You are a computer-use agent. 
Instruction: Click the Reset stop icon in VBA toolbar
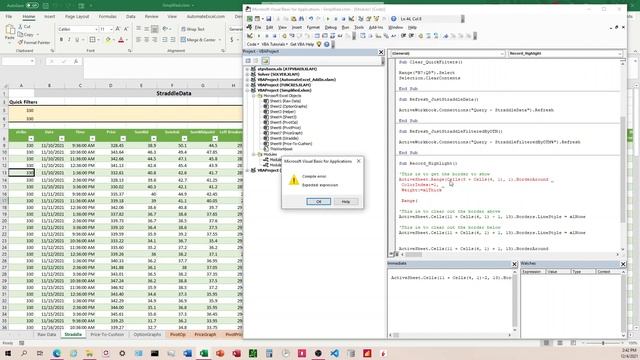pyautogui.click(x=343, y=19)
